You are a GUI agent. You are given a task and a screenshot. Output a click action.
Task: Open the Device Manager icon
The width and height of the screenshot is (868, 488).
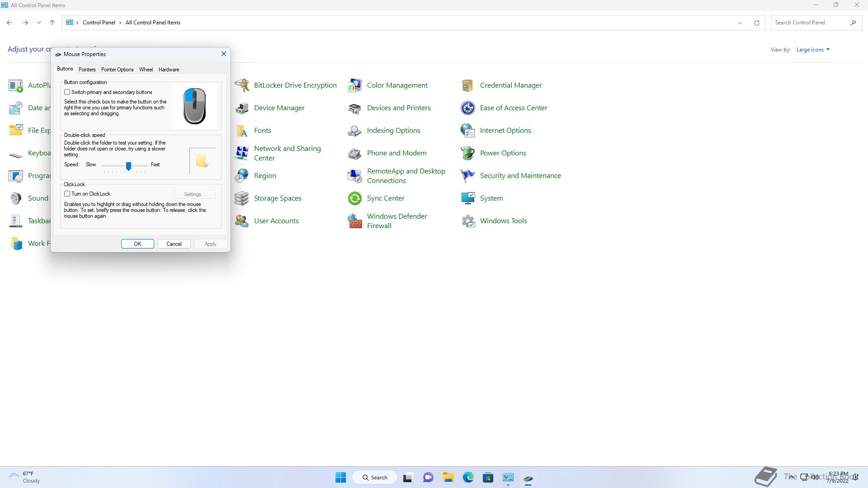(242, 108)
